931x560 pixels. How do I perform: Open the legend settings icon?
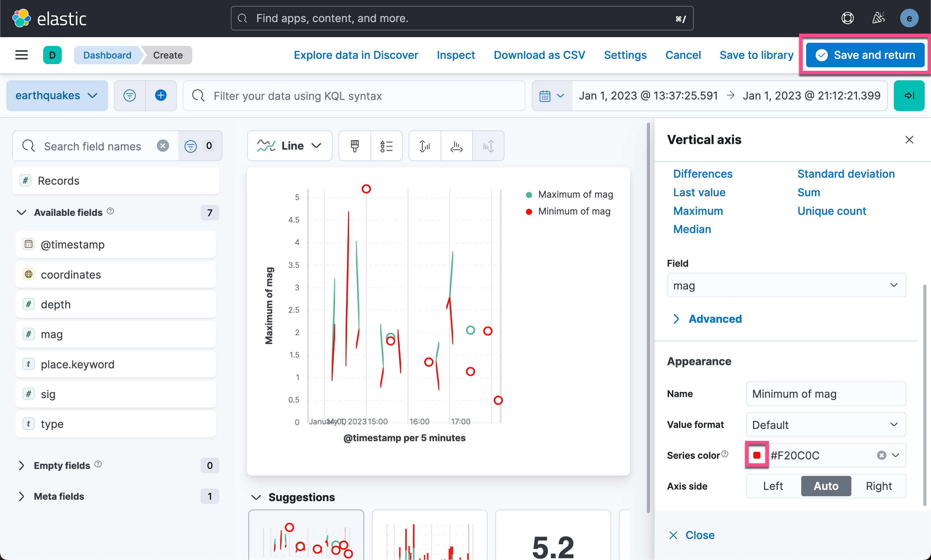click(386, 146)
